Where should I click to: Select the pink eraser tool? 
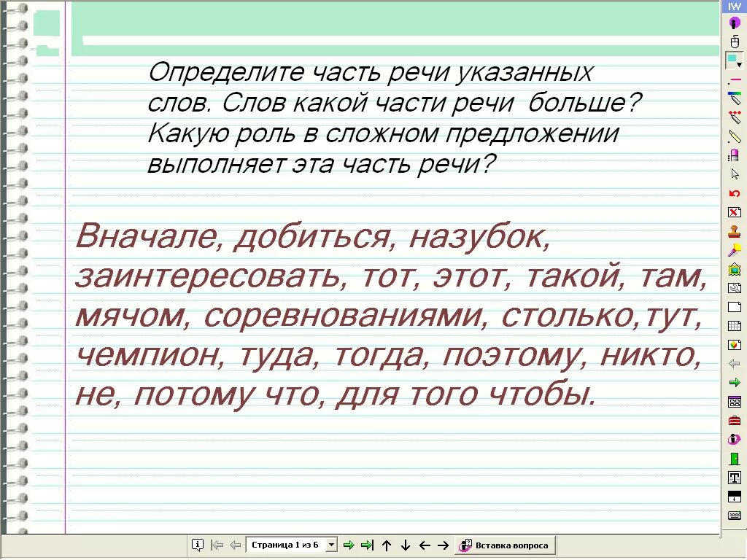click(734, 155)
